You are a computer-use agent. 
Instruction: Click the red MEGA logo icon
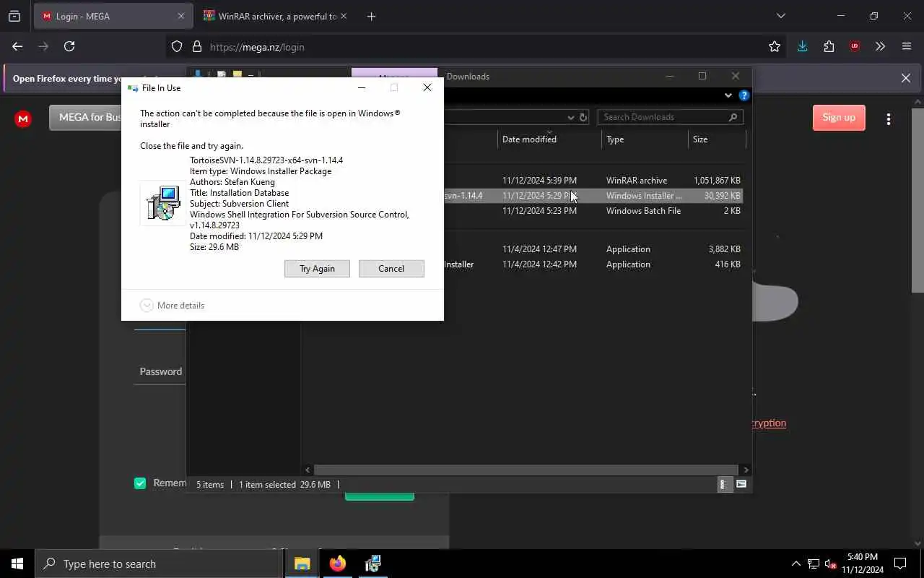[23, 119]
